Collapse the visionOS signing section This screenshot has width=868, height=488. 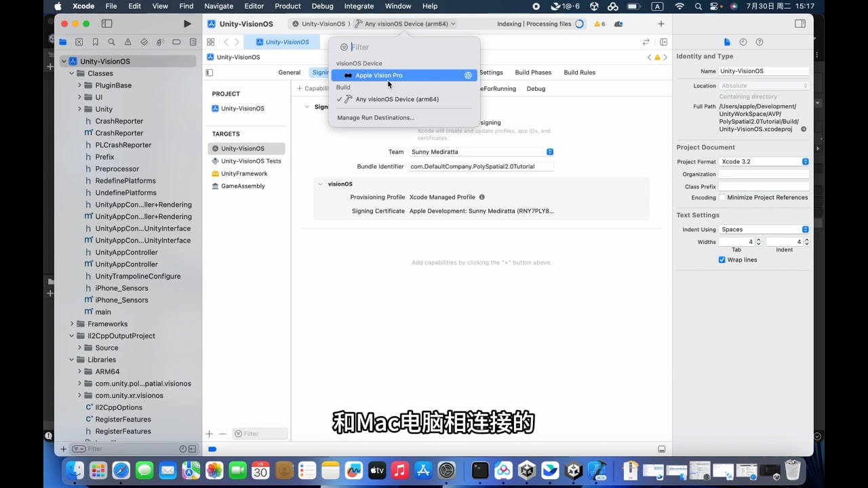(320, 184)
